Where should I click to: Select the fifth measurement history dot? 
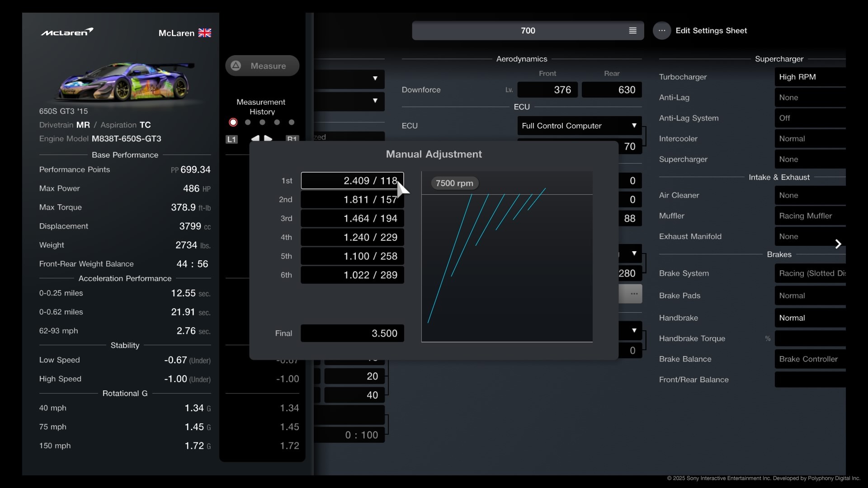292,122
